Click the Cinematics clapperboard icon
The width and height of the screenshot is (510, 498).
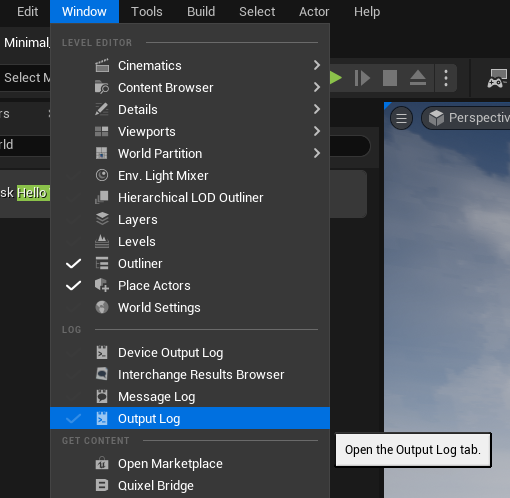coord(102,65)
